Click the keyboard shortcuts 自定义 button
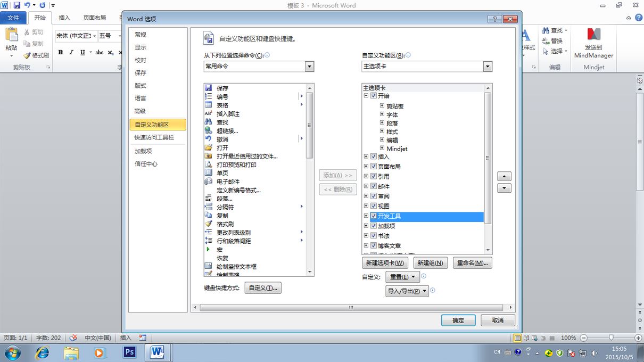Screen dimensions: 644x362 click(263, 288)
